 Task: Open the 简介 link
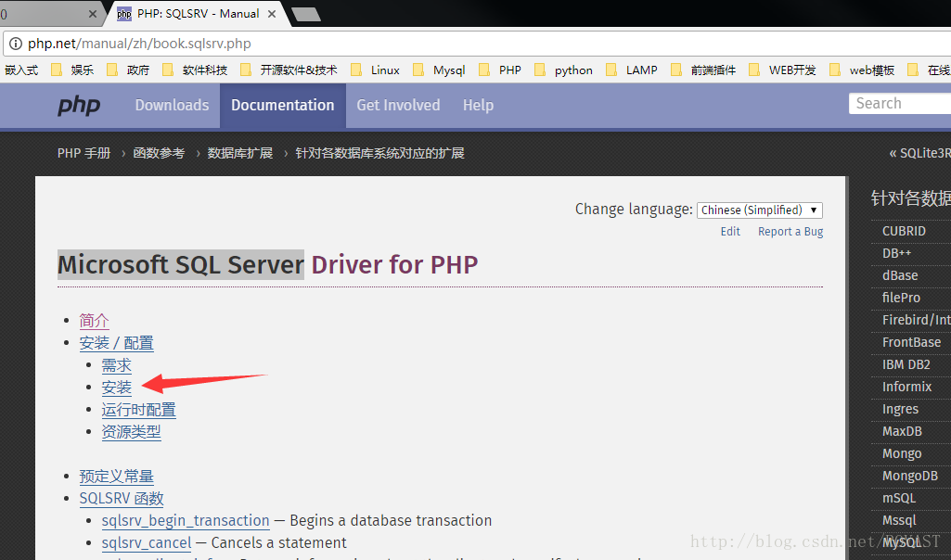pos(94,321)
